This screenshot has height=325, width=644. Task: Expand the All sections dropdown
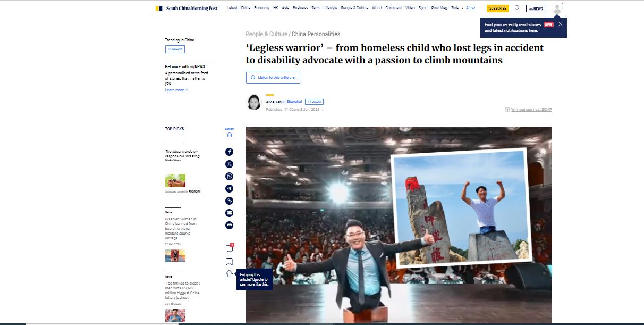pos(470,8)
